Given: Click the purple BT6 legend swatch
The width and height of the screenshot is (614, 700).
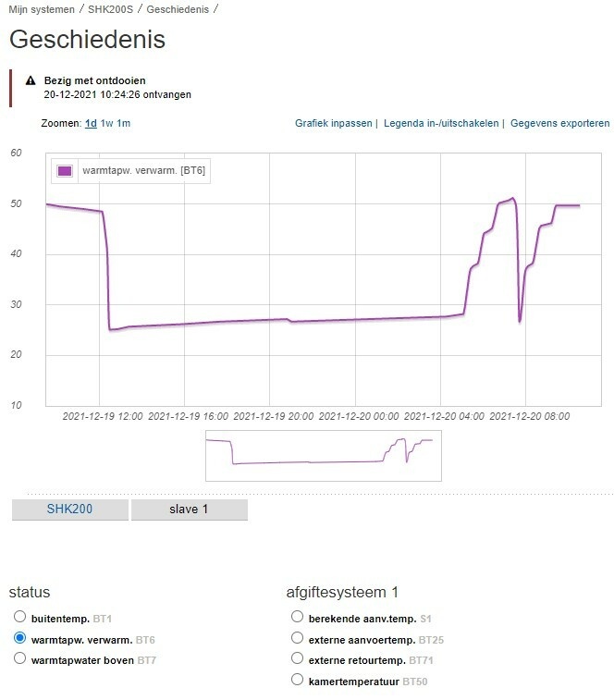Looking at the screenshot, I should click(x=65, y=170).
